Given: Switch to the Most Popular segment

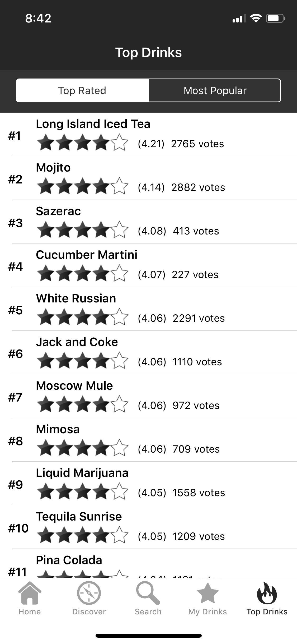Looking at the screenshot, I should 215,90.
